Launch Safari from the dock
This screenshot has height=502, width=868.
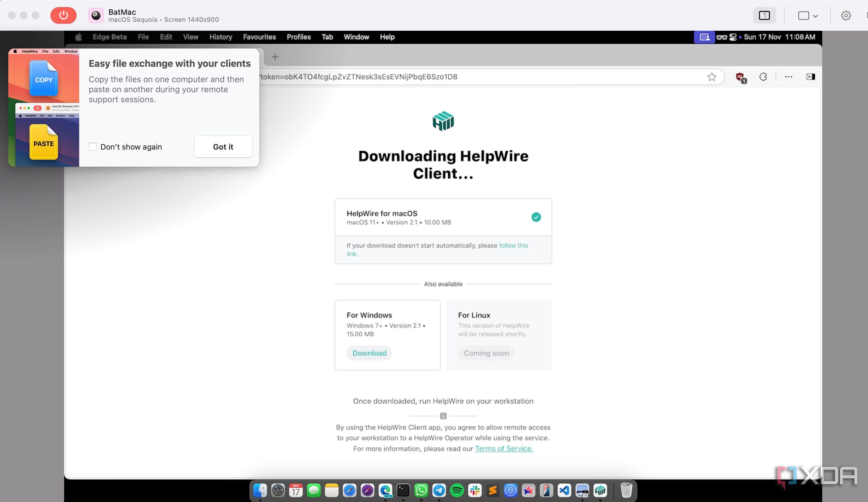click(x=349, y=490)
